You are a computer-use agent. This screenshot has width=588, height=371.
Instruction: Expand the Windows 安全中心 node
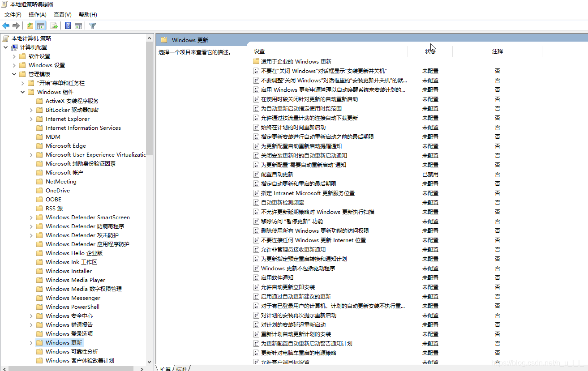31,316
